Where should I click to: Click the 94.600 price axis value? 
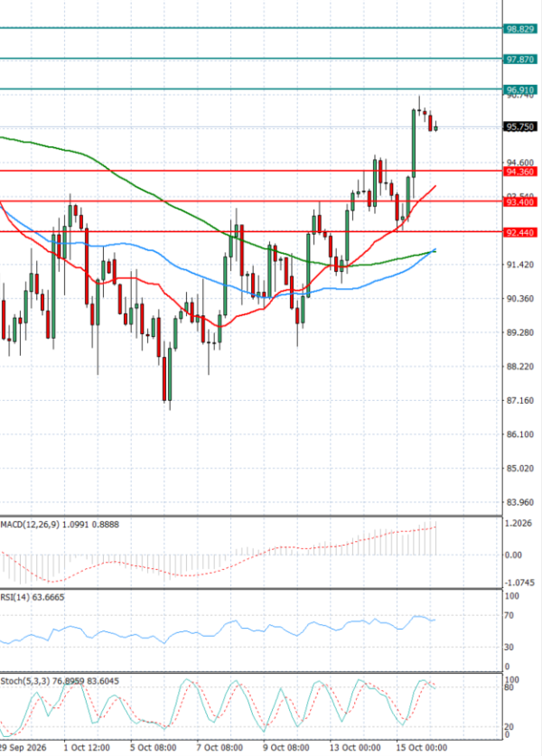[x=519, y=163]
